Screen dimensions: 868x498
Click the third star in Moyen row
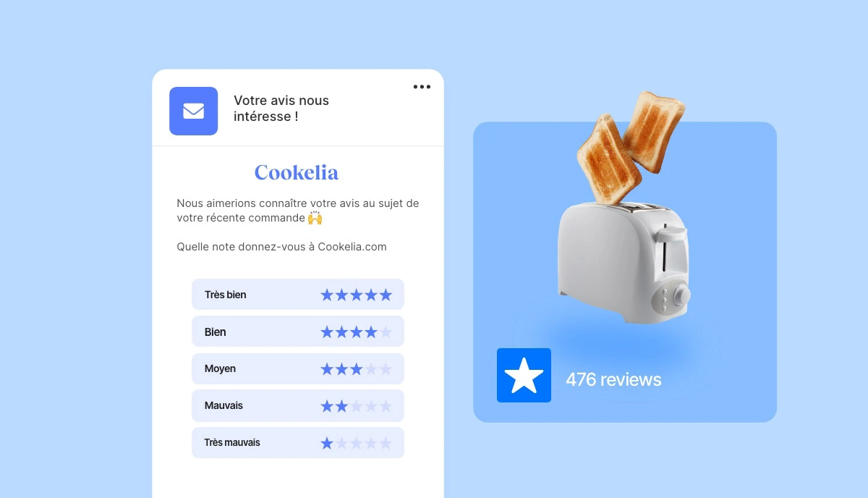pos(357,369)
